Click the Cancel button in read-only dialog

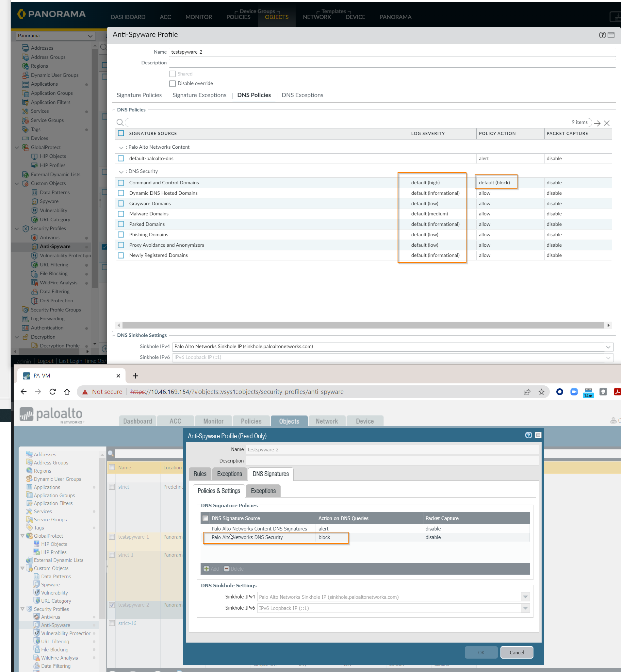pyautogui.click(x=516, y=652)
